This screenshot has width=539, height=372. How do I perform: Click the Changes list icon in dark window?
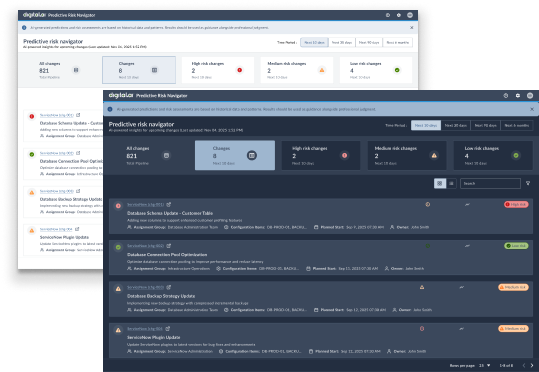pos(252,155)
